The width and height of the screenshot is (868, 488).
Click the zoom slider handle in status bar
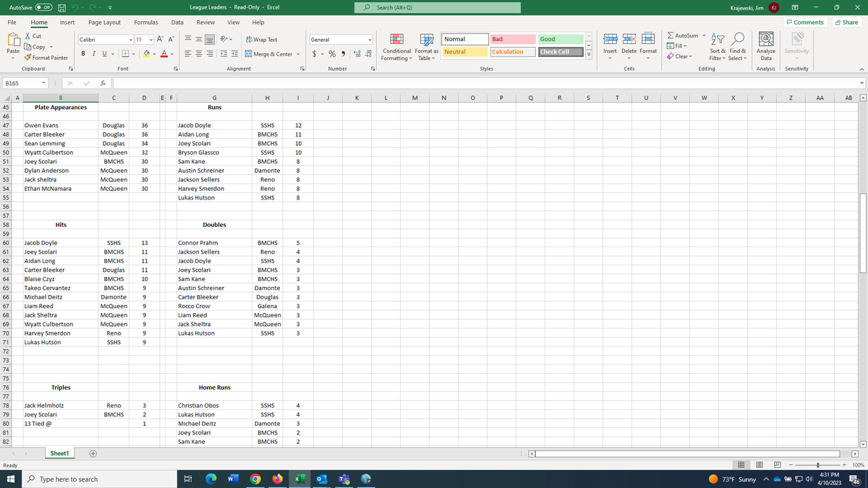click(x=817, y=465)
